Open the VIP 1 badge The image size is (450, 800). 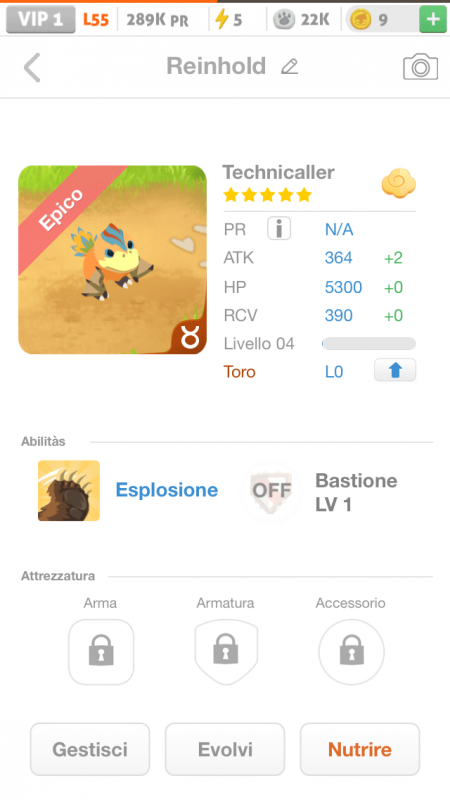point(41,19)
